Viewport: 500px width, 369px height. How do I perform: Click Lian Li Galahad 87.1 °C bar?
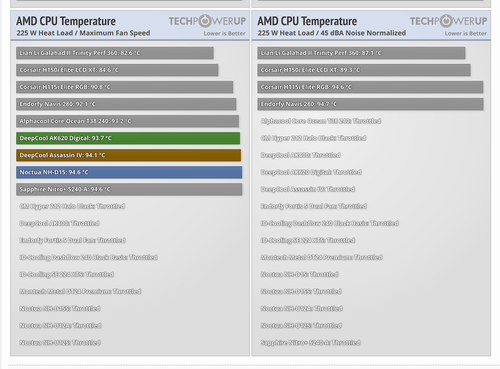tap(361, 53)
